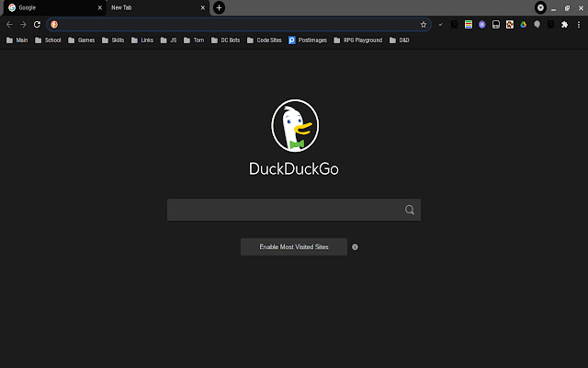588x368 pixels.
Task: Click the browser back arrow
Action: pyautogui.click(x=9, y=25)
